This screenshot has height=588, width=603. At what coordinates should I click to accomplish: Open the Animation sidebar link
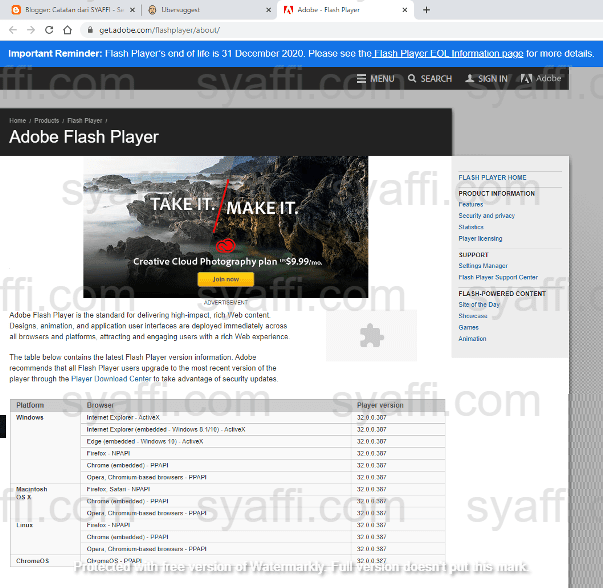point(472,339)
